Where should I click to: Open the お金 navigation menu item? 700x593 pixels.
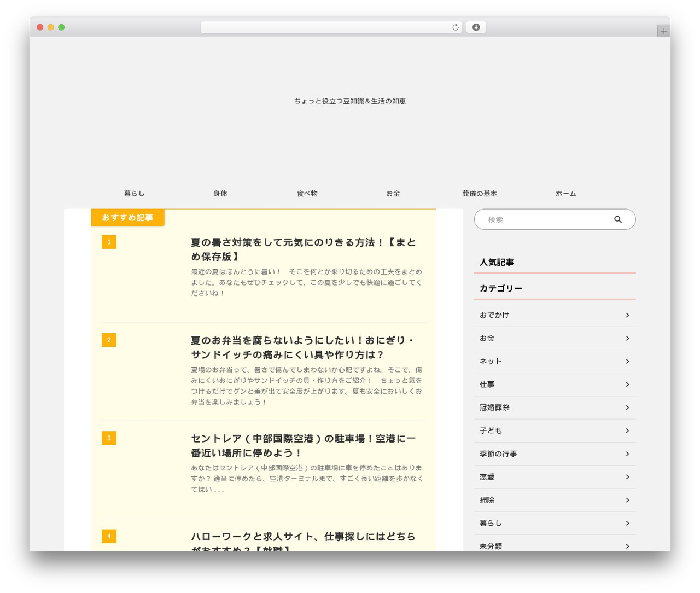coord(393,194)
